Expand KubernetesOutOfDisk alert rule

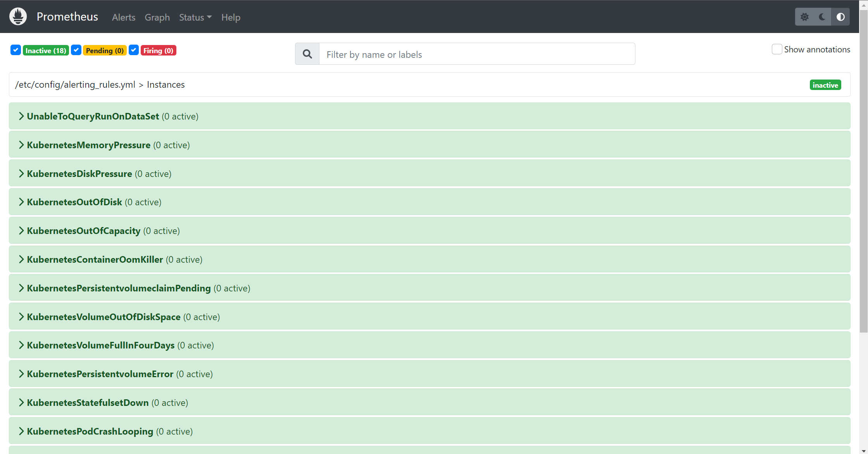430,202
